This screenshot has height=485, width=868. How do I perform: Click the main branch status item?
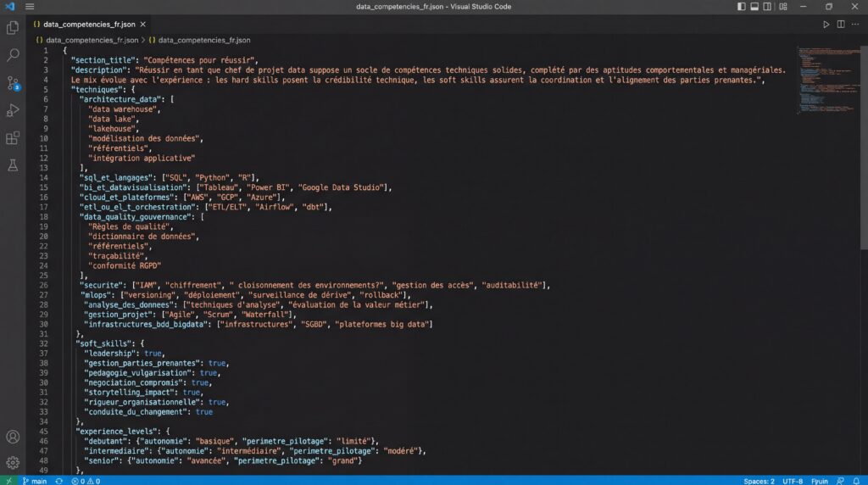click(x=35, y=481)
